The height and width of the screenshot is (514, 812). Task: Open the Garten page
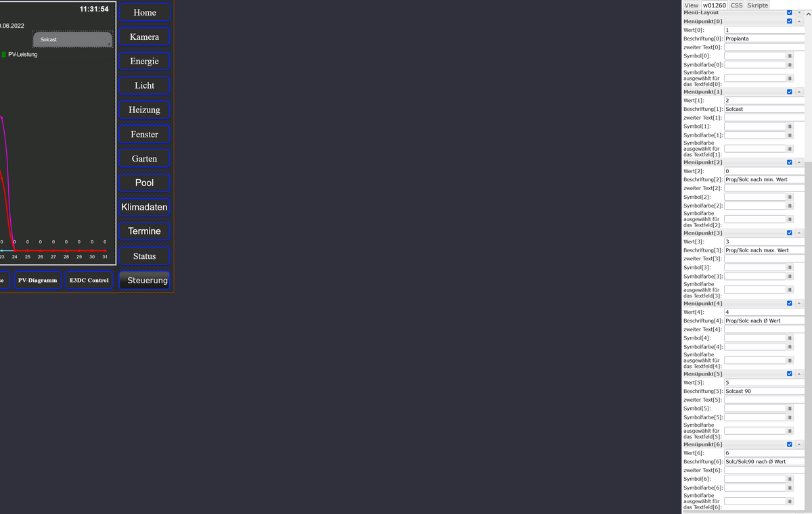point(145,158)
